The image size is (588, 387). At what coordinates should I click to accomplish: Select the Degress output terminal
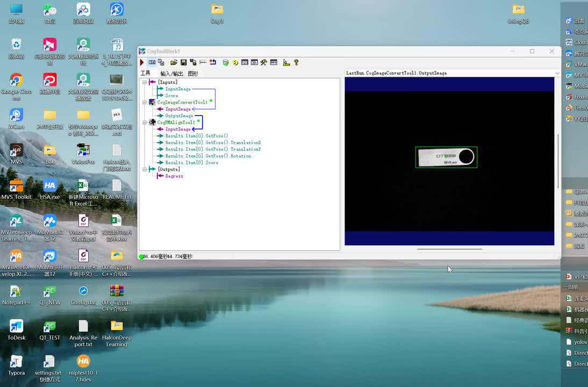click(x=174, y=176)
